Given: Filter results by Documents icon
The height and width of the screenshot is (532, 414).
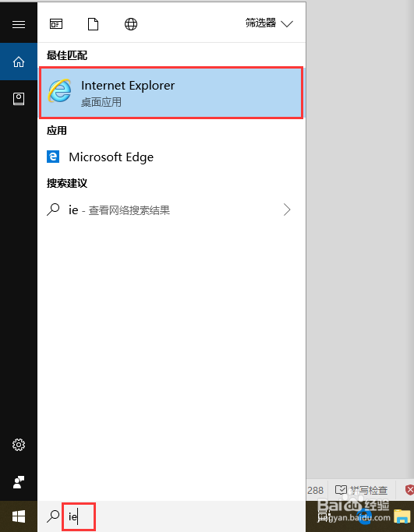Looking at the screenshot, I should (x=93, y=24).
